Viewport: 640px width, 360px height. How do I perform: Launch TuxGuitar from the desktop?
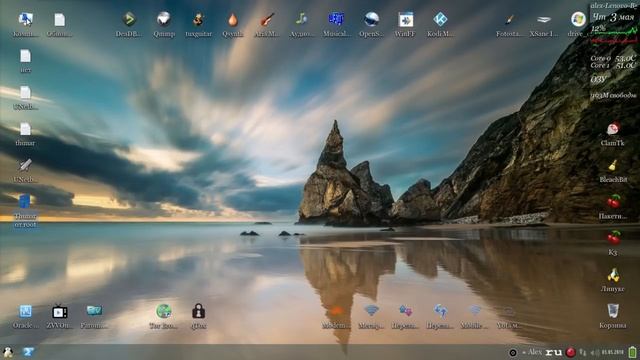198,19
